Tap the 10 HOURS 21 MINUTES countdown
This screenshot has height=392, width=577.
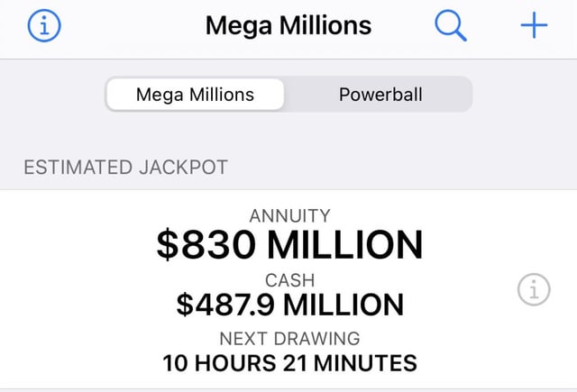pos(290,363)
